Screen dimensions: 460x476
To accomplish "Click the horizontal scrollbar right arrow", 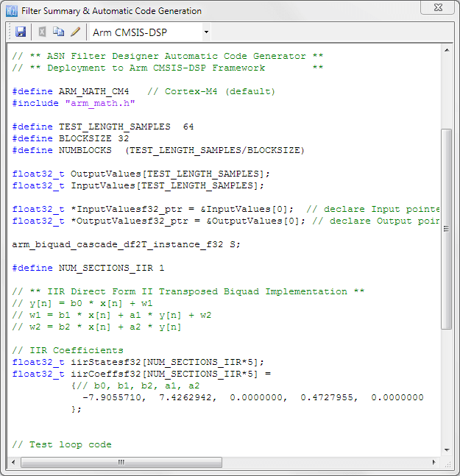I will [434, 462].
